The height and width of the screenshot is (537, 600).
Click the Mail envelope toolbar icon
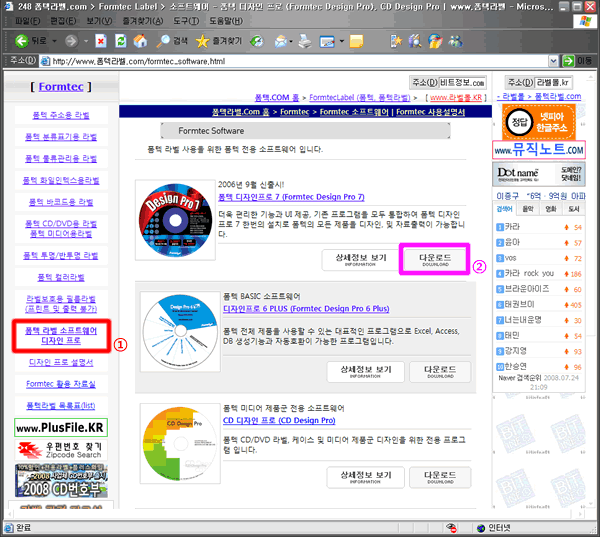[x=281, y=41]
